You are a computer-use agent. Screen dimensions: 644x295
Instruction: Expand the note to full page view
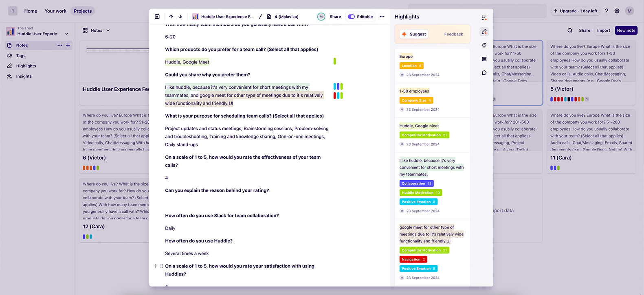click(157, 17)
